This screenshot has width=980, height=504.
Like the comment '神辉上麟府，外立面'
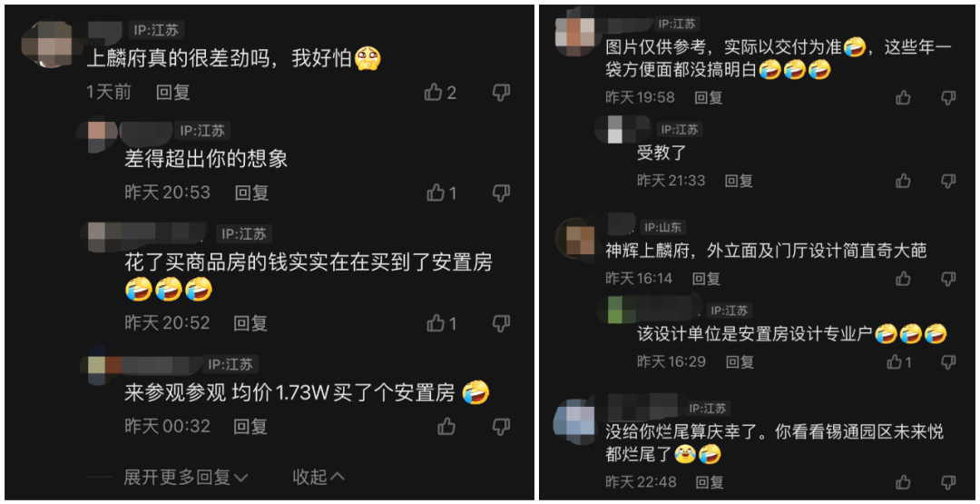point(903,278)
